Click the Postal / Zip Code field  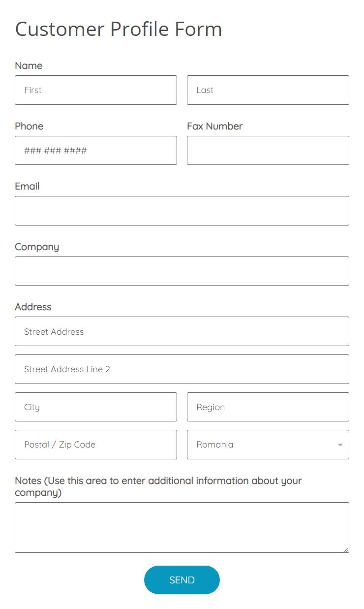pyautogui.click(x=96, y=445)
